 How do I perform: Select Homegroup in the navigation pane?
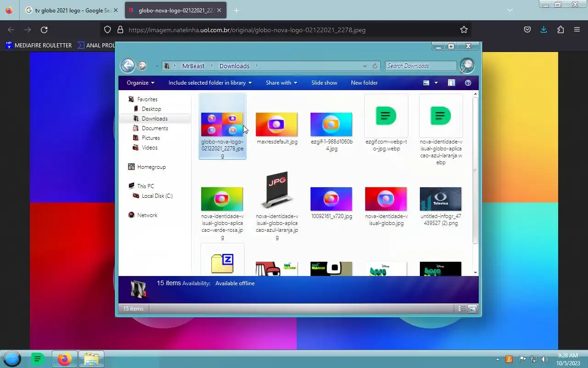(151, 167)
